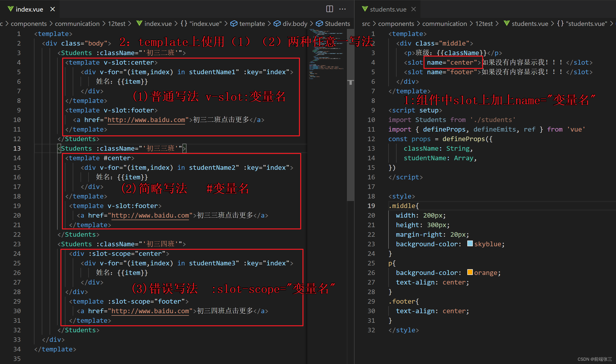Switch to the students.vue tab

[x=388, y=9]
